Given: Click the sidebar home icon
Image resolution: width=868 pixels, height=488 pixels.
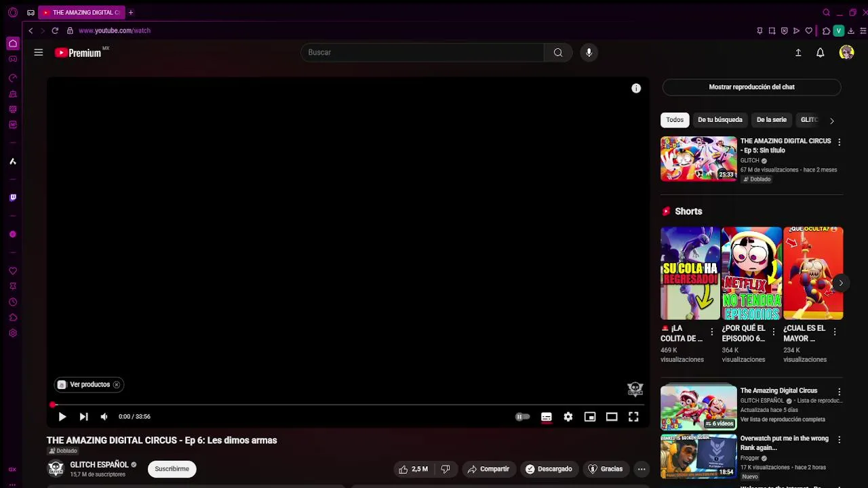Looking at the screenshot, I should pyautogui.click(x=12, y=43).
